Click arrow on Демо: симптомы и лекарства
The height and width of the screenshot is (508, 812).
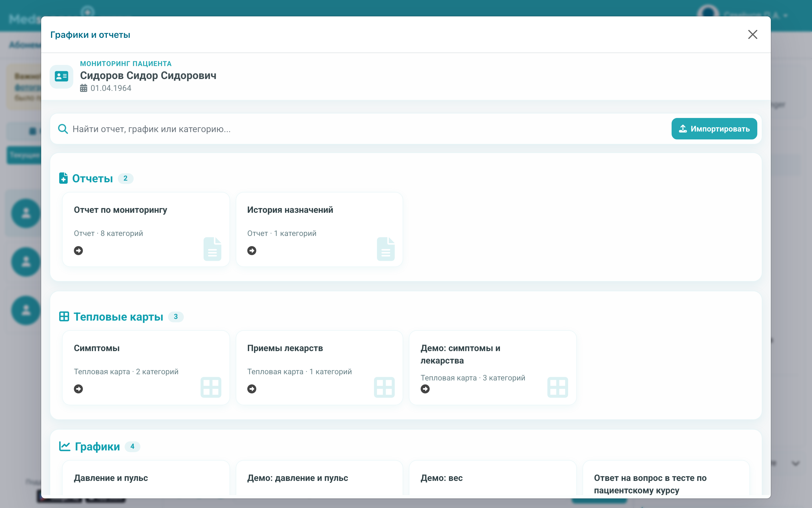tap(425, 389)
